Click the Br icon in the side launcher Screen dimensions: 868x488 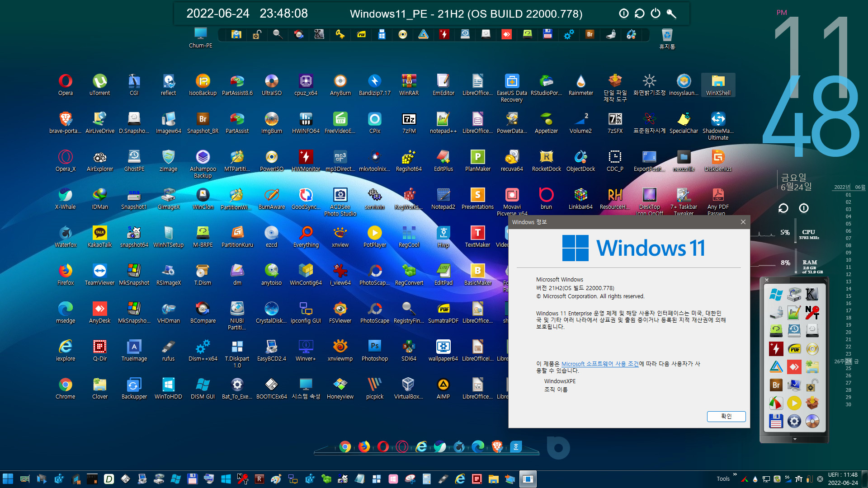click(776, 385)
